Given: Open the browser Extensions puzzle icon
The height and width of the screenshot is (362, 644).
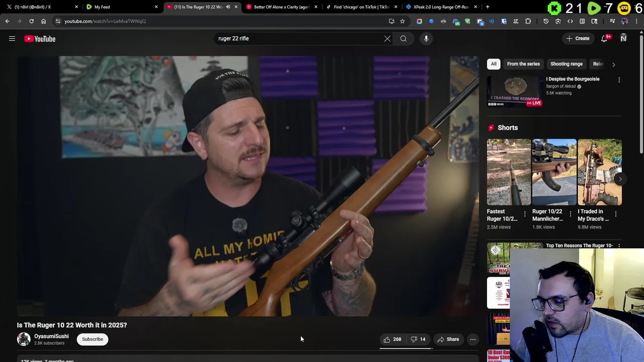Looking at the screenshot, I should click(x=528, y=21).
